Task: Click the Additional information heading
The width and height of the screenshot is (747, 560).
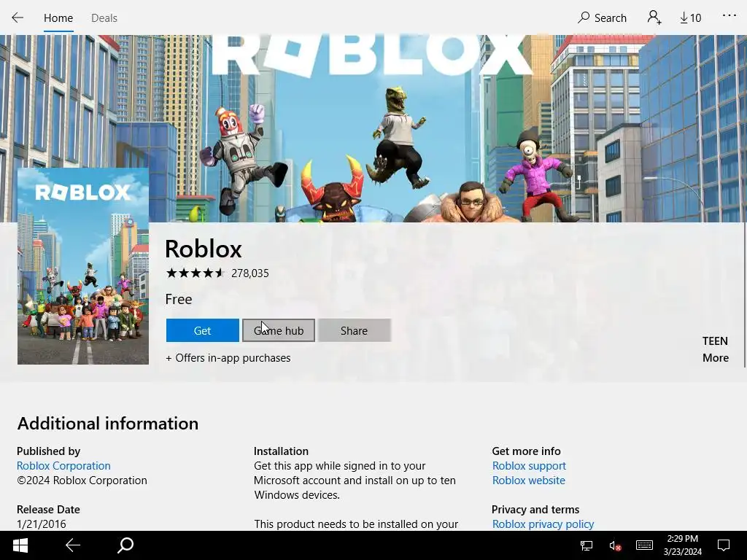Action: pos(108,424)
